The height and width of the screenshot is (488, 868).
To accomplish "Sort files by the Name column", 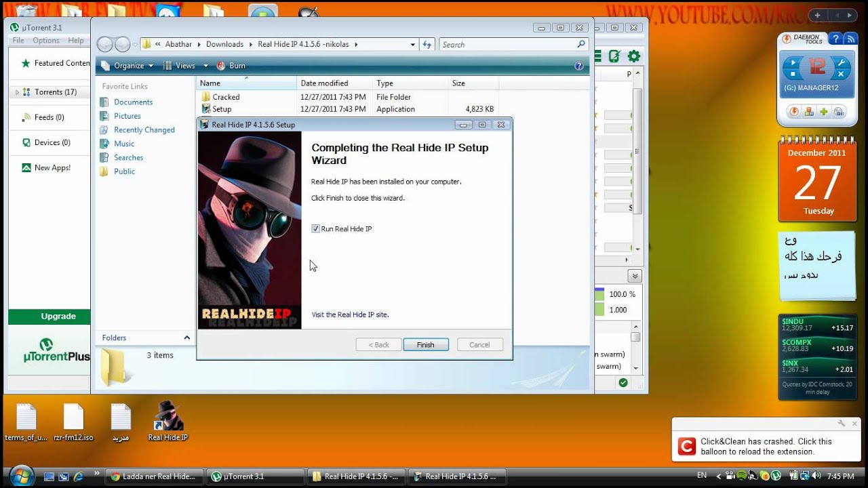I will point(247,83).
